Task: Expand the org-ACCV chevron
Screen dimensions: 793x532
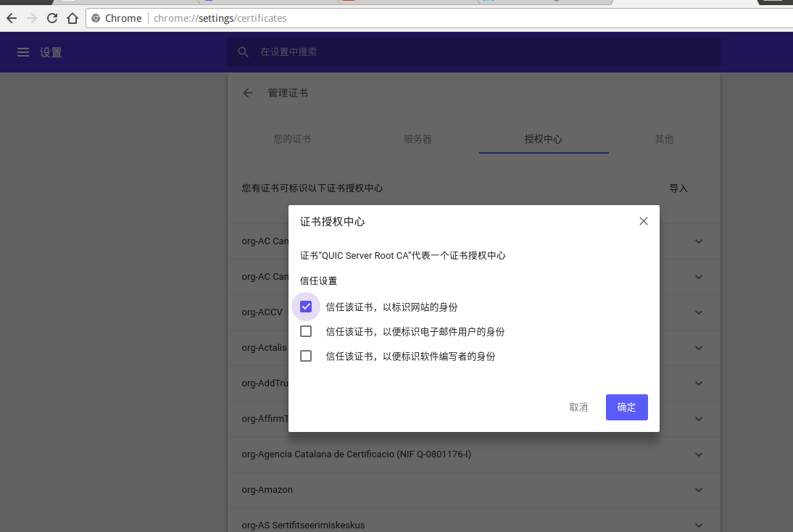Action: 699,312
